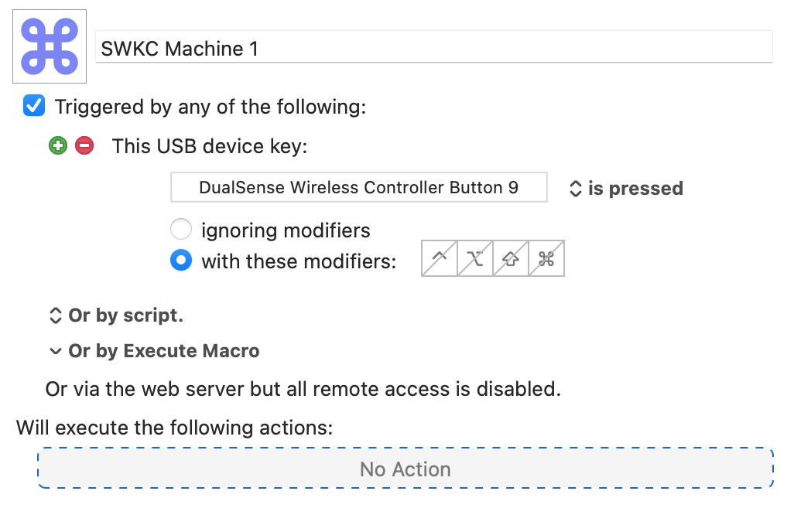
Task: Click 'Will execute the following actions' label
Action: tap(174, 427)
